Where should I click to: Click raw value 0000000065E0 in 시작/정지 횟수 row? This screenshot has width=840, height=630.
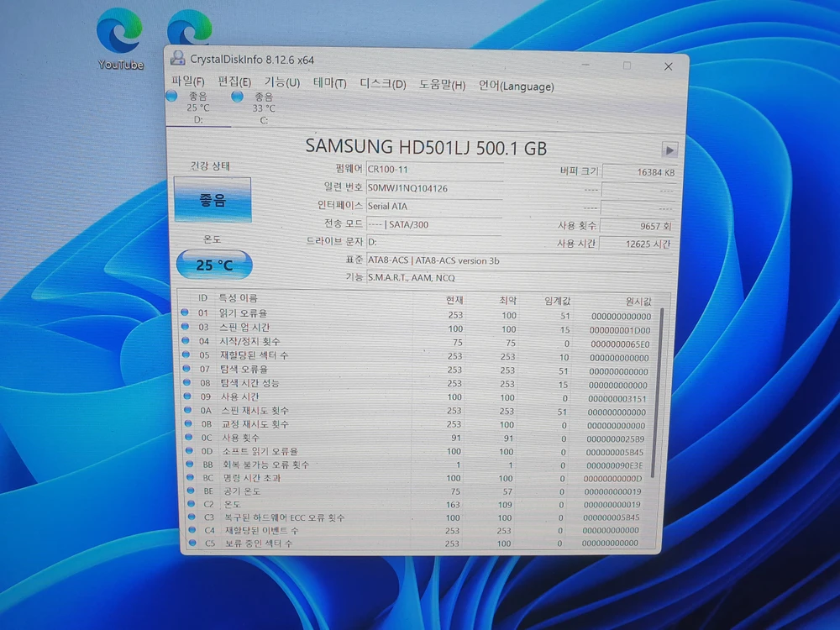pyautogui.click(x=620, y=344)
